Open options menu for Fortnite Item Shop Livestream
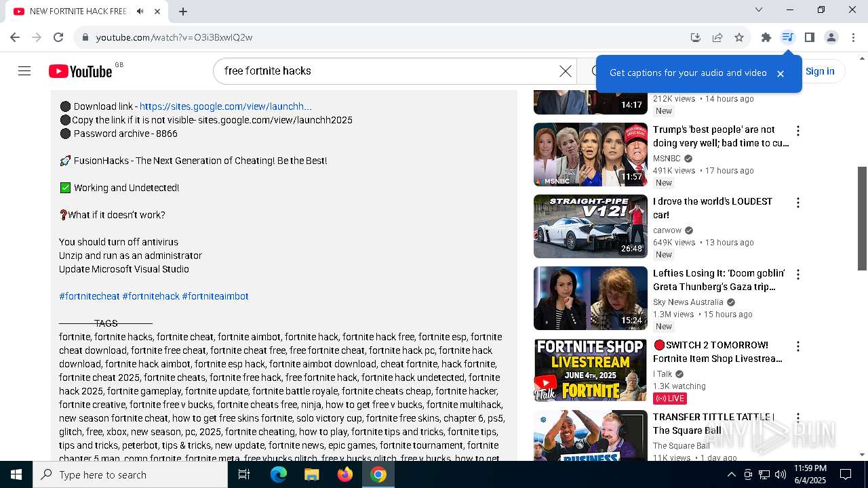This screenshot has width=868, height=488. click(x=798, y=346)
